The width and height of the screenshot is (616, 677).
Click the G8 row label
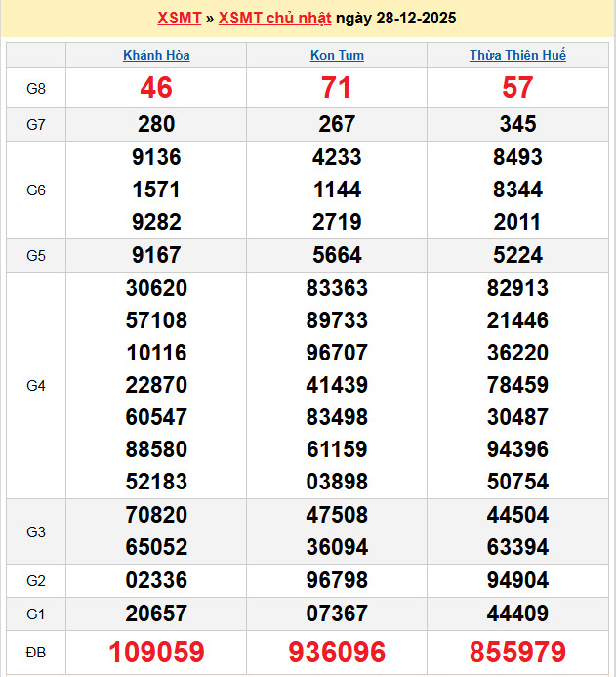click(x=36, y=88)
